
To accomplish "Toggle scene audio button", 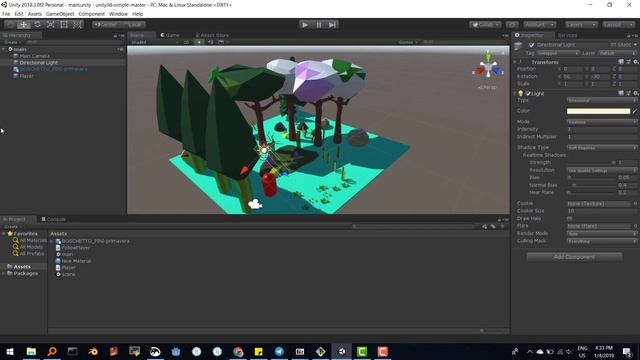I will pos(210,42).
